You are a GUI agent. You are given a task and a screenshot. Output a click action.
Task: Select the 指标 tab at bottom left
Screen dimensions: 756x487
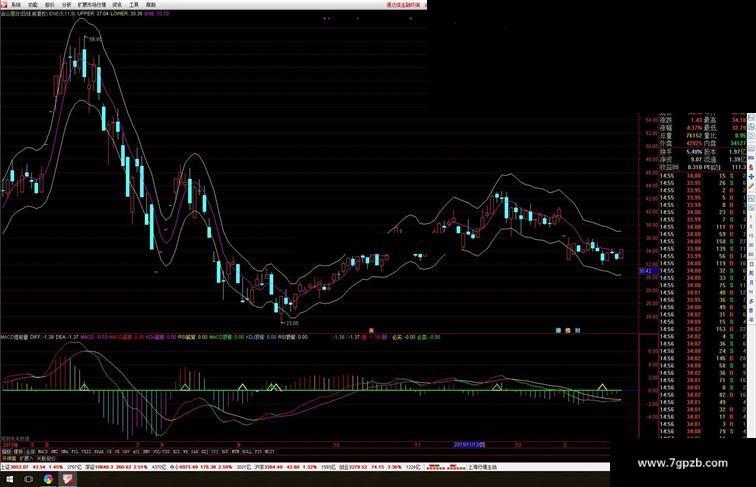click(5, 452)
